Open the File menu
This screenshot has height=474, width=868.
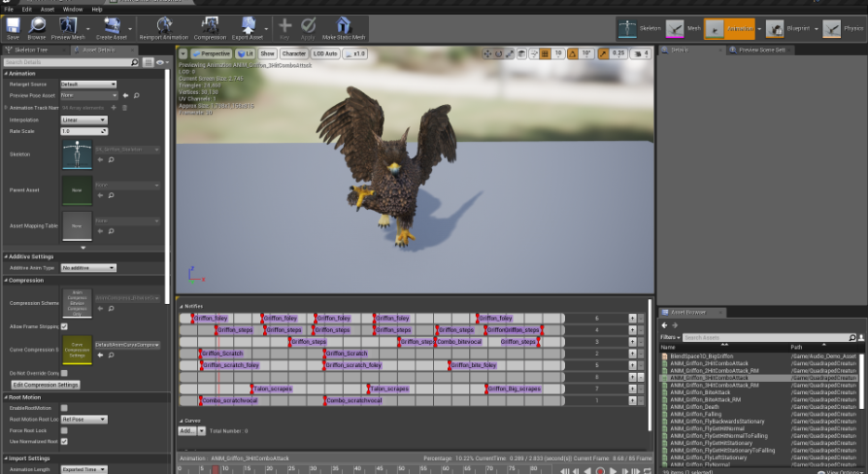point(9,10)
